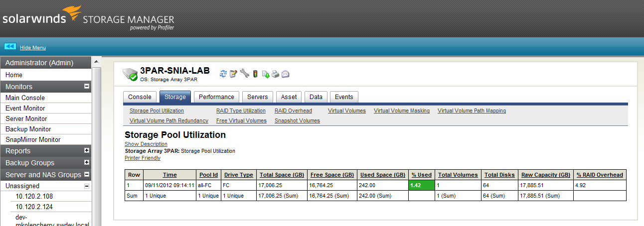Sort by Total Volumes column
The width and height of the screenshot is (644, 226).
coord(458,175)
